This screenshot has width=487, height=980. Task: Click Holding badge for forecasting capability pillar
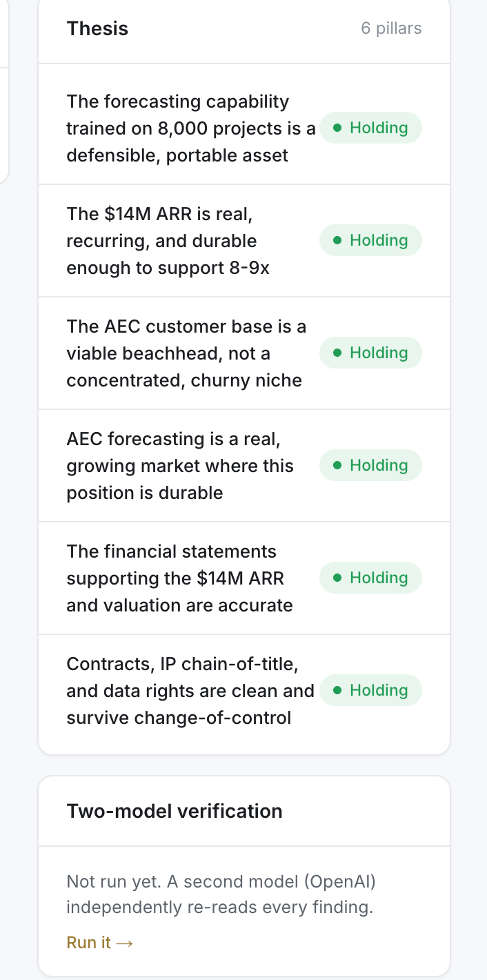[370, 128]
